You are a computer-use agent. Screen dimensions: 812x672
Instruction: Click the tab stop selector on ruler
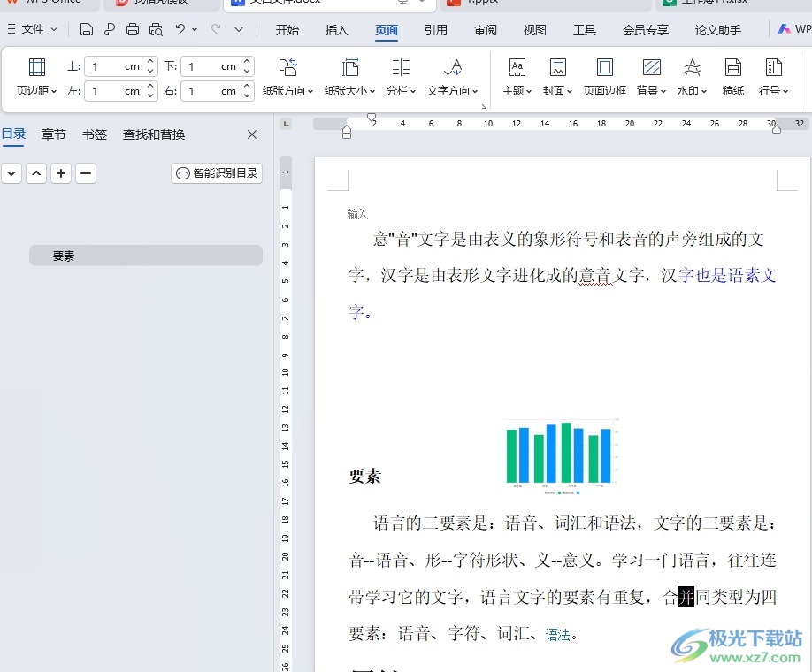286,123
